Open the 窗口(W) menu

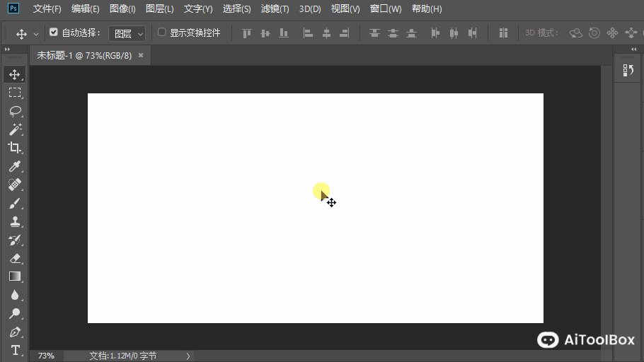point(385,8)
